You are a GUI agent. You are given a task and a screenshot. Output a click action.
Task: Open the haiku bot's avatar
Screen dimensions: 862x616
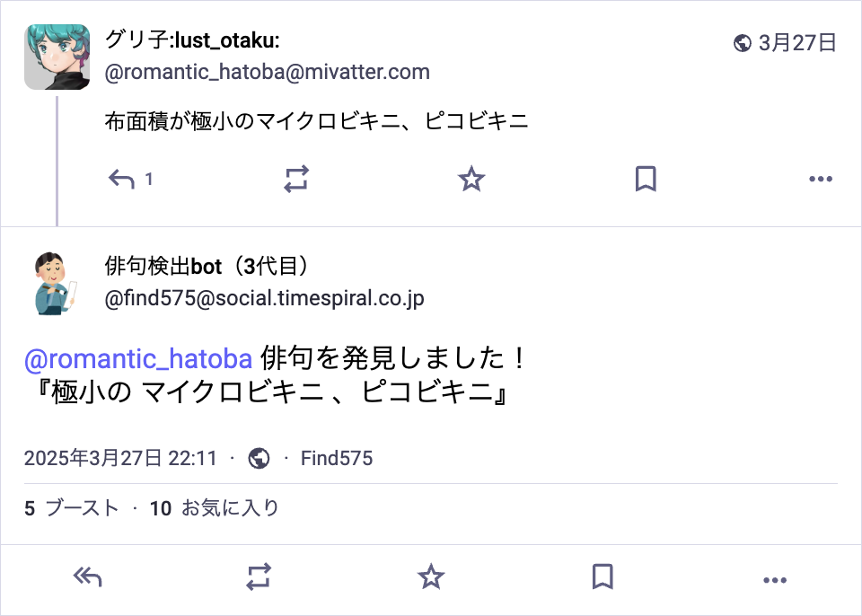coord(57,283)
